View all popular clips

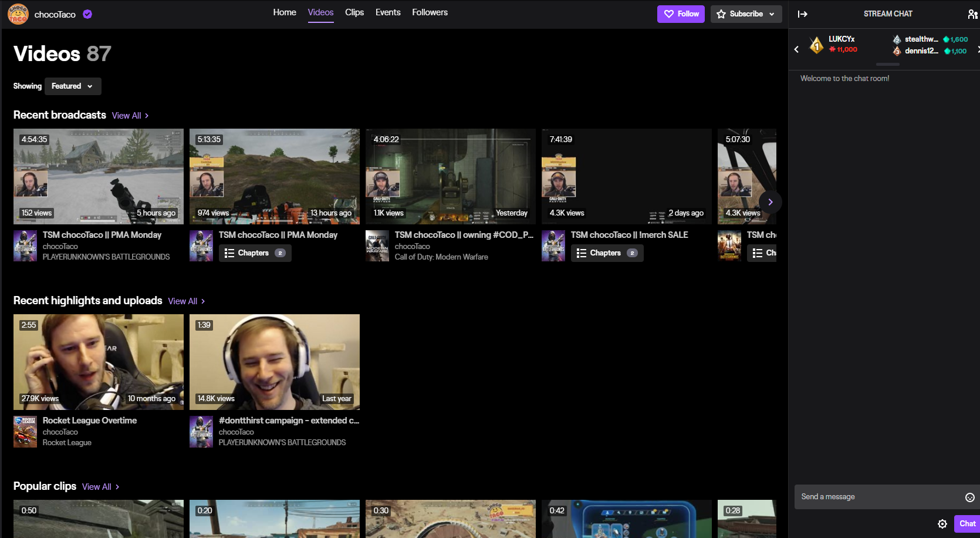pyautogui.click(x=100, y=487)
